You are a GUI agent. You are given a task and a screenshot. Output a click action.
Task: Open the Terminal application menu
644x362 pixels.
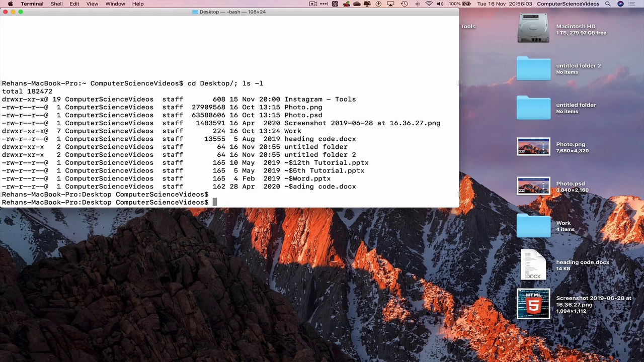tap(32, 4)
